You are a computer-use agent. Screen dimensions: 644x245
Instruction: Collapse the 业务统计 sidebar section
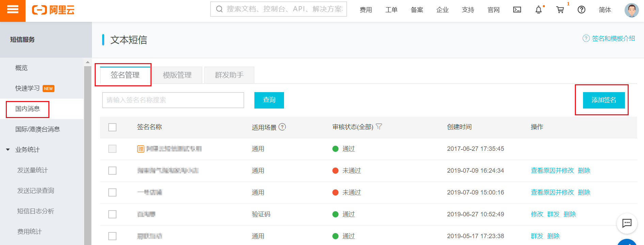point(8,150)
